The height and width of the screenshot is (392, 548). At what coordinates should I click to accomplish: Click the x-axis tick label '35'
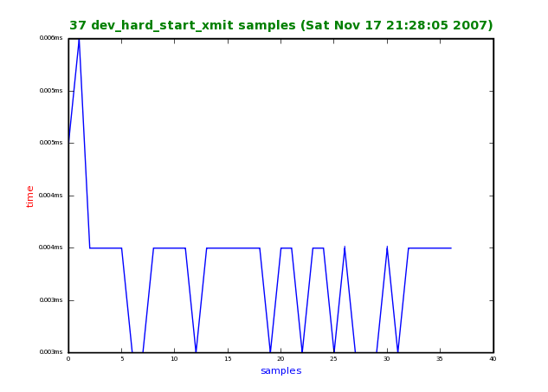click(440, 359)
